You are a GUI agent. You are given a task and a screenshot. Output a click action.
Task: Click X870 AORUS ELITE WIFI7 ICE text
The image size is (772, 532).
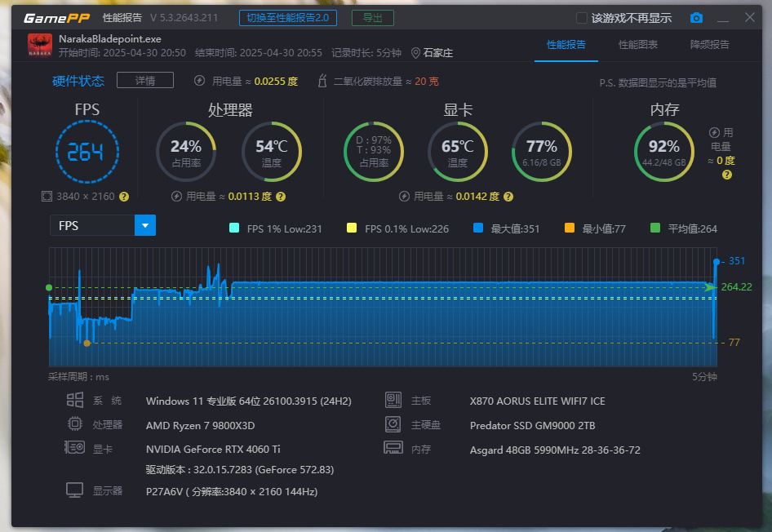537,401
